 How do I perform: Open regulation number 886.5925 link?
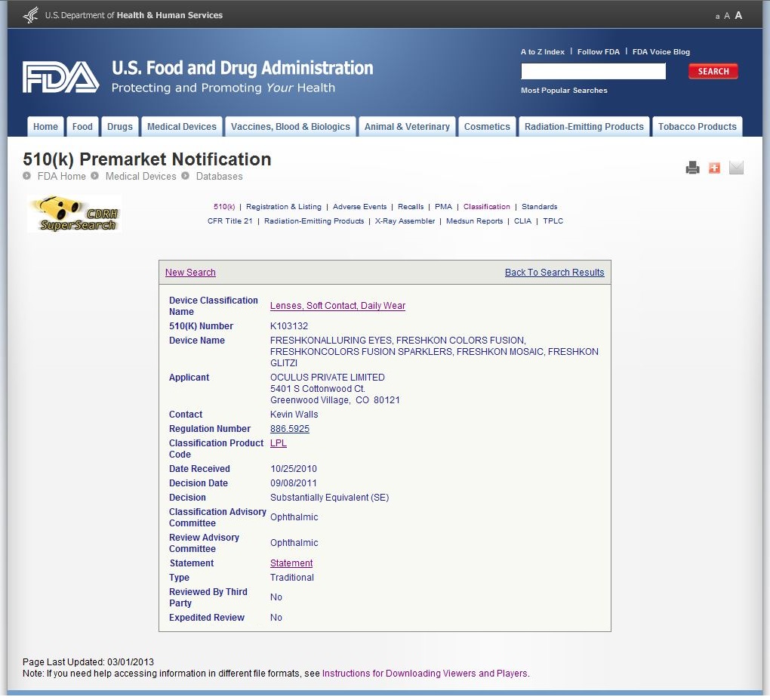pyautogui.click(x=290, y=429)
